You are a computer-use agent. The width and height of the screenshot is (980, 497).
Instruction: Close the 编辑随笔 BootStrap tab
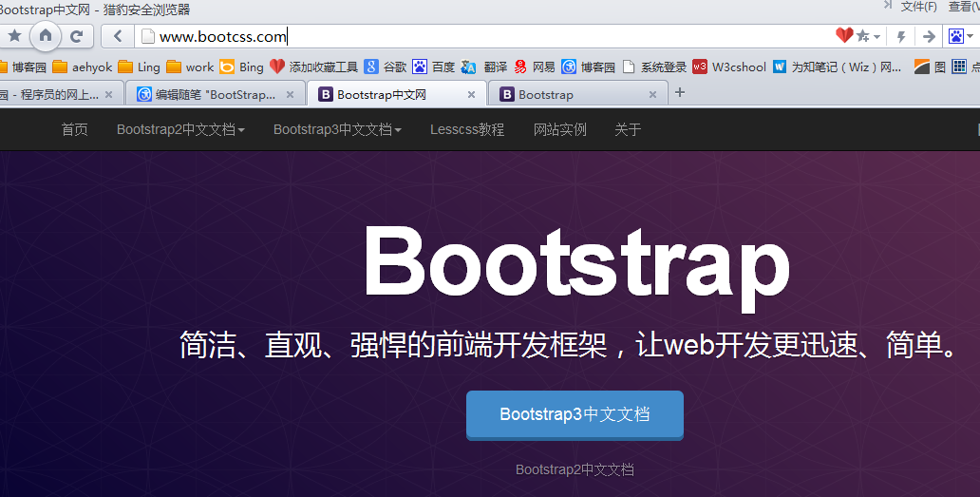pos(290,94)
